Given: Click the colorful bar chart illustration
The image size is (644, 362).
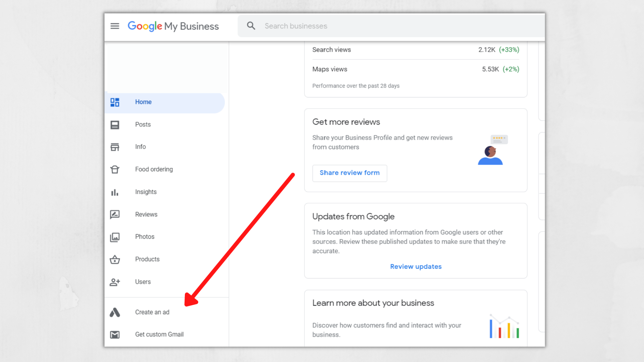Looking at the screenshot, I should 504,326.
